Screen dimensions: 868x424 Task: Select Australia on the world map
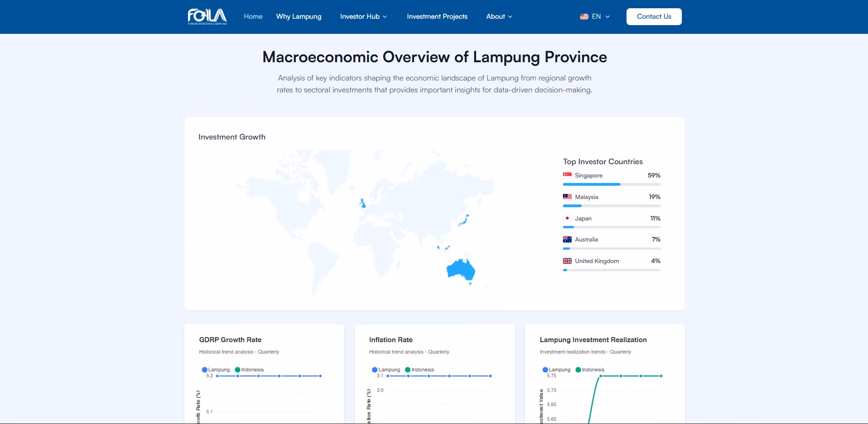pyautogui.click(x=460, y=270)
